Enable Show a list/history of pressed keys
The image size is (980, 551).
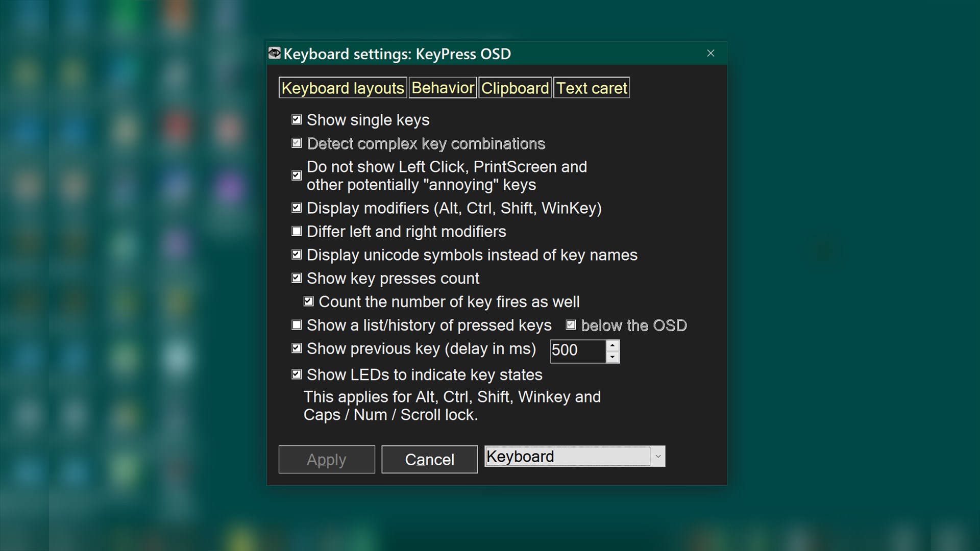297,325
